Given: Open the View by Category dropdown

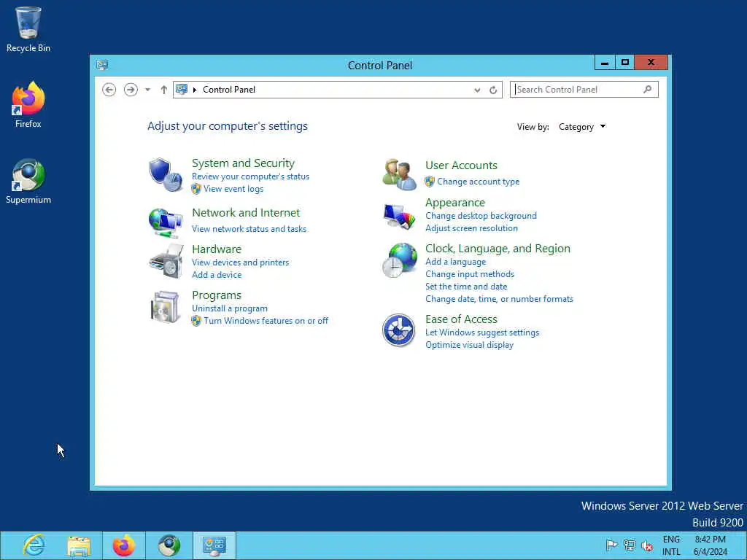Looking at the screenshot, I should pyautogui.click(x=581, y=127).
